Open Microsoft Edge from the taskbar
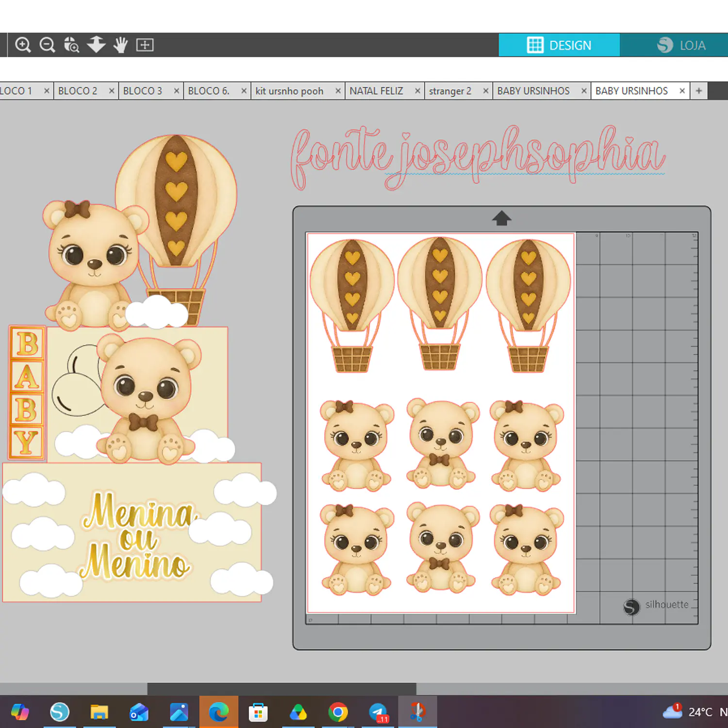This screenshot has height=728, width=728. coord(218,712)
